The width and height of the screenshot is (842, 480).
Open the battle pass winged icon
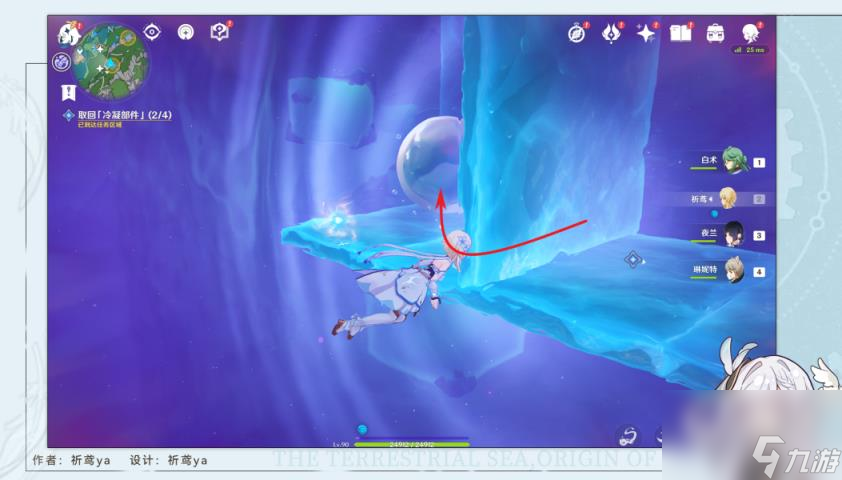pos(611,33)
